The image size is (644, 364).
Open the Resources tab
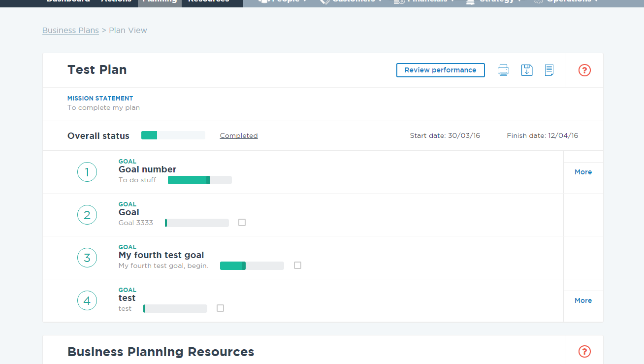click(x=208, y=1)
